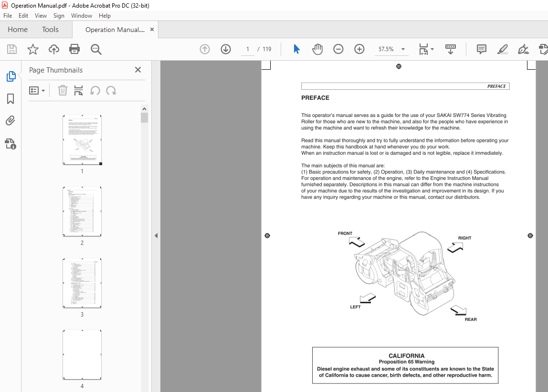548x392 pixels.
Task: Expand fit page options arrow
Action: 432,49
